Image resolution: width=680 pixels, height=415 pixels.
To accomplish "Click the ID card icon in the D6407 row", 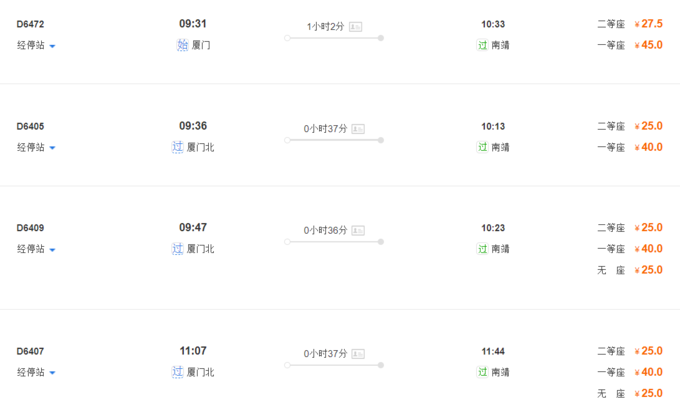I will (x=357, y=354).
